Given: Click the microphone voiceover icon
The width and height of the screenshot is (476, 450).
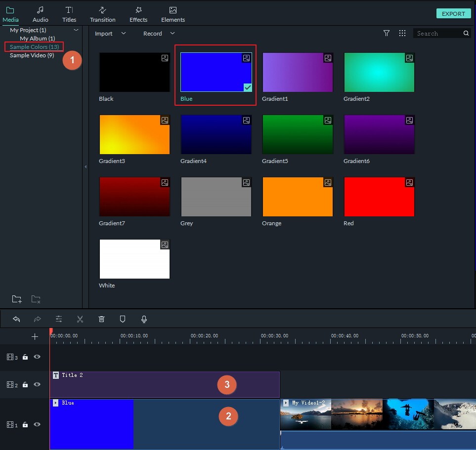Looking at the screenshot, I should tap(144, 319).
